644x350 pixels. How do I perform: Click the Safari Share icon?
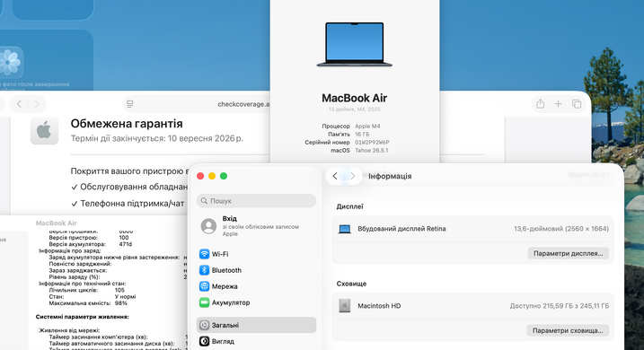click(540, 104)
